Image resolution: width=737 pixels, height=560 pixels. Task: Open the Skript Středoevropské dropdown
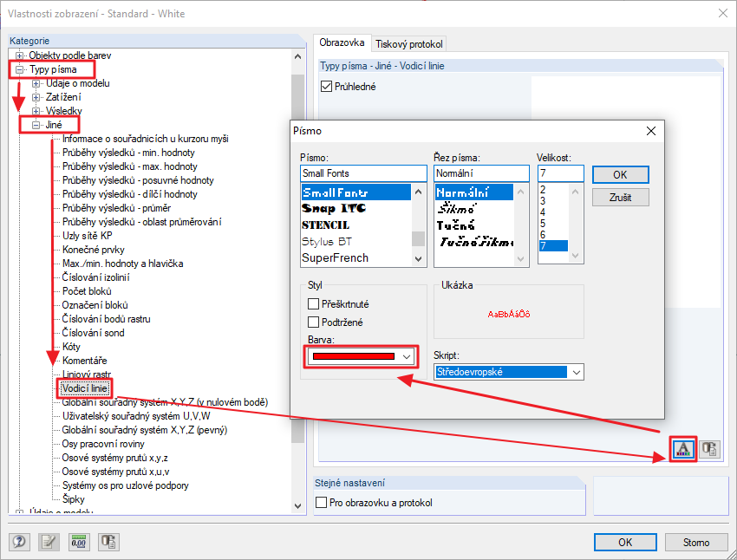tap(509, 372)
